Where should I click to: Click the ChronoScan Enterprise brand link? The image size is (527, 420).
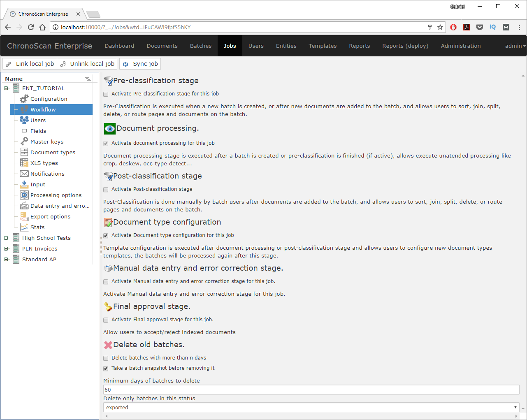[49, 46]
